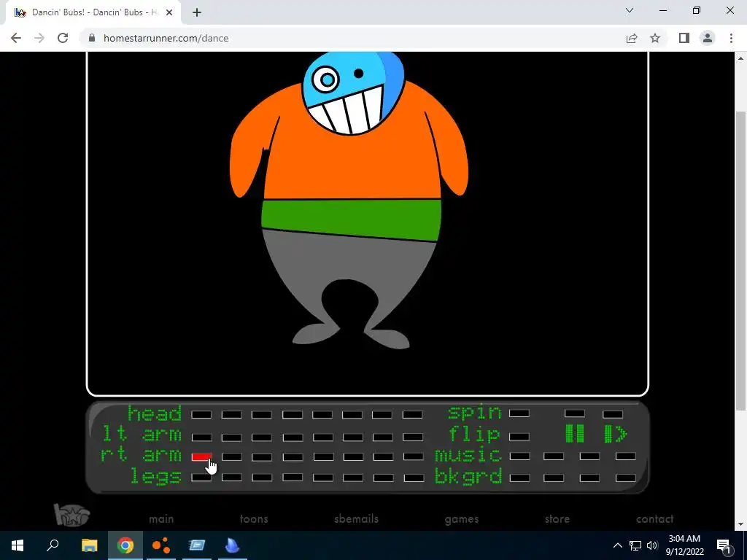Open the notification center
Screen dimensions: 747x560
pyautogui.click(x=724, y=545)
